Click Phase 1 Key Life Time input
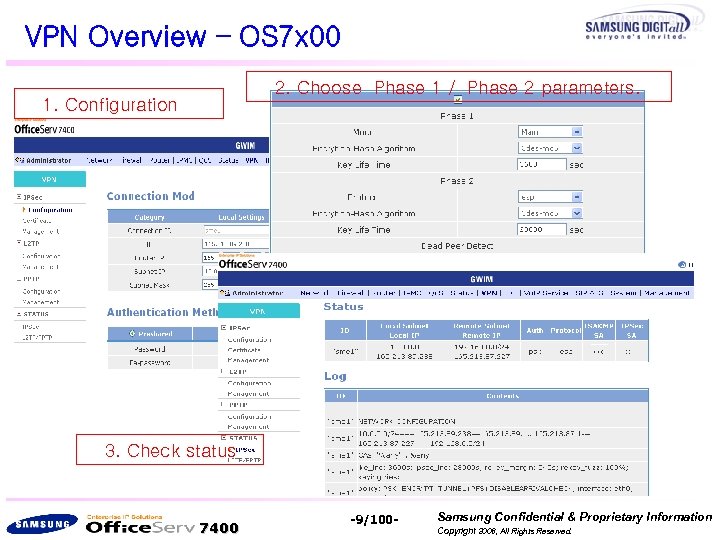 [x=542, y=164]
